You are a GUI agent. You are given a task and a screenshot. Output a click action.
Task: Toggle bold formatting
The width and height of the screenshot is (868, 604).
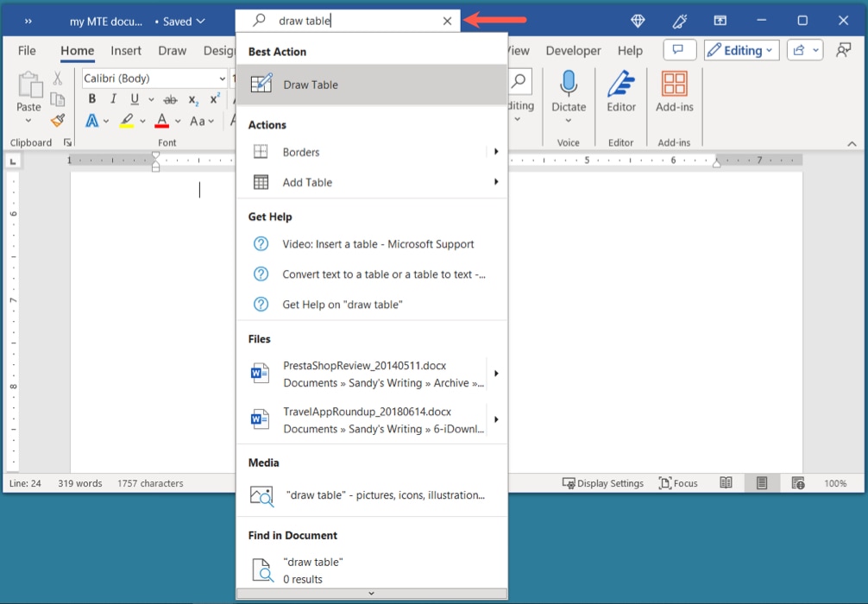click(91, 99)
